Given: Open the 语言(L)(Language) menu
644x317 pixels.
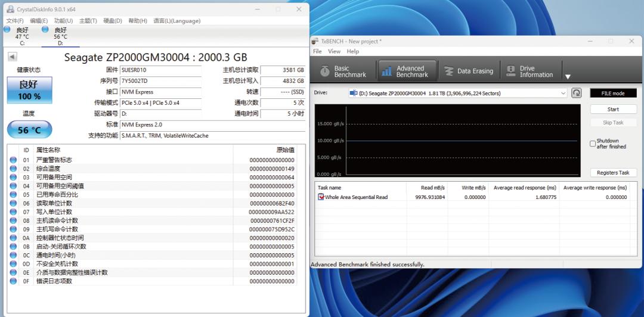Looking at the screenshot, I should tap(177, 21).
